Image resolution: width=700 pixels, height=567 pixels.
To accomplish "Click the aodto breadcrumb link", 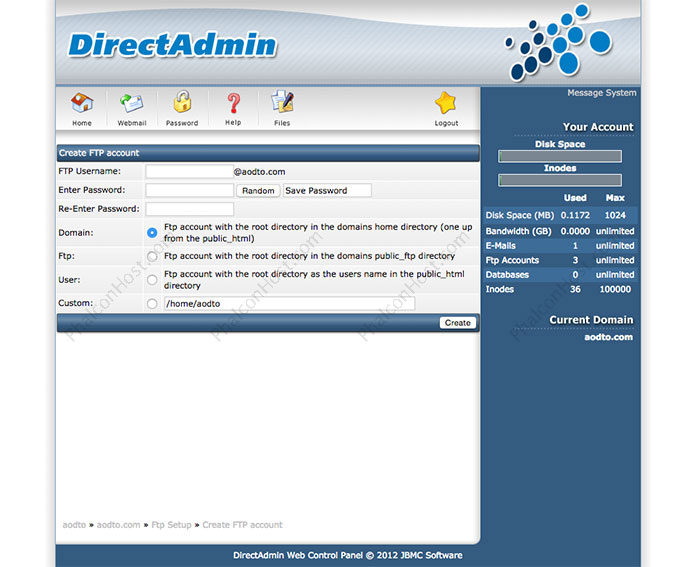I will (x=74, y=525).
